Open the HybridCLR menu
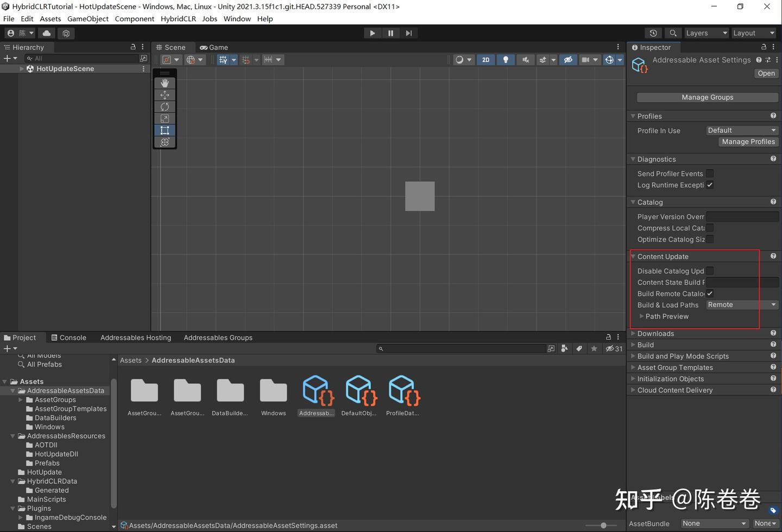 (178, 18)
